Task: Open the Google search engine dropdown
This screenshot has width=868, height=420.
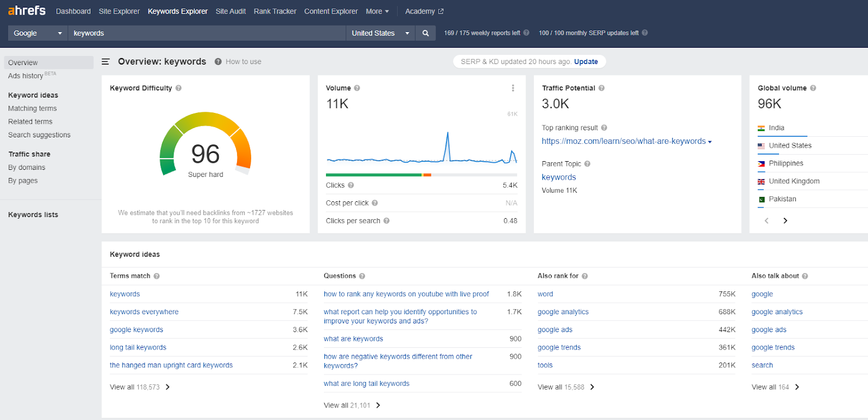Action: [38, 33]
